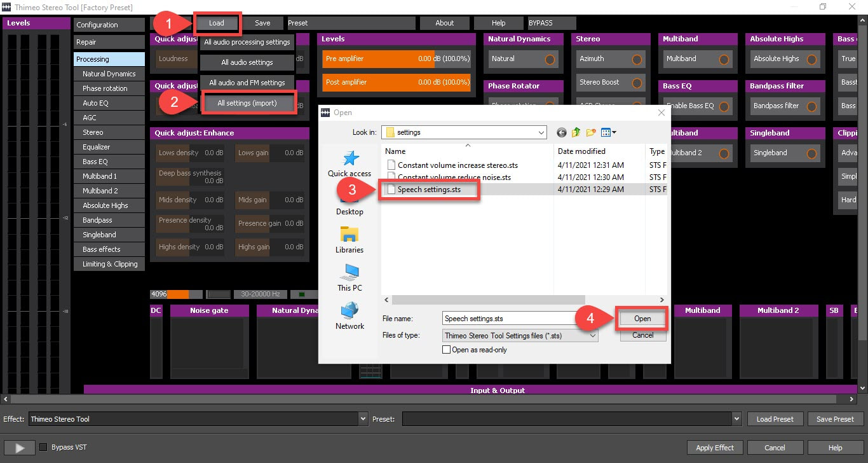
Task: Select Quick access in the places bar
Action: (349, 164)
